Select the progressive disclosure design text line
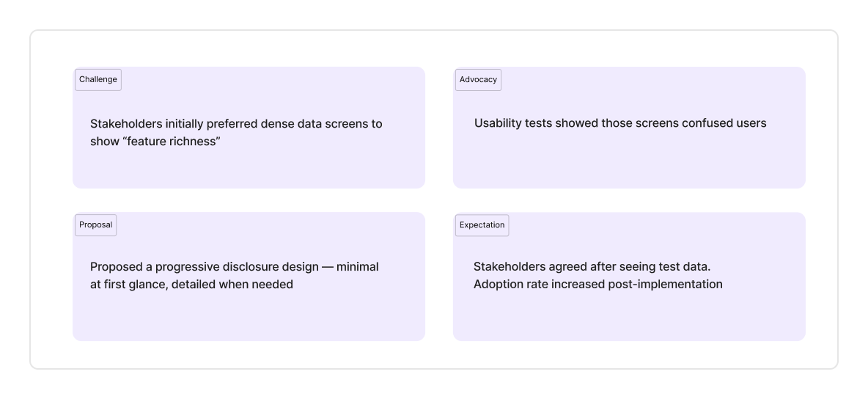This screenshot has height=399, width=868. point(234,267)
